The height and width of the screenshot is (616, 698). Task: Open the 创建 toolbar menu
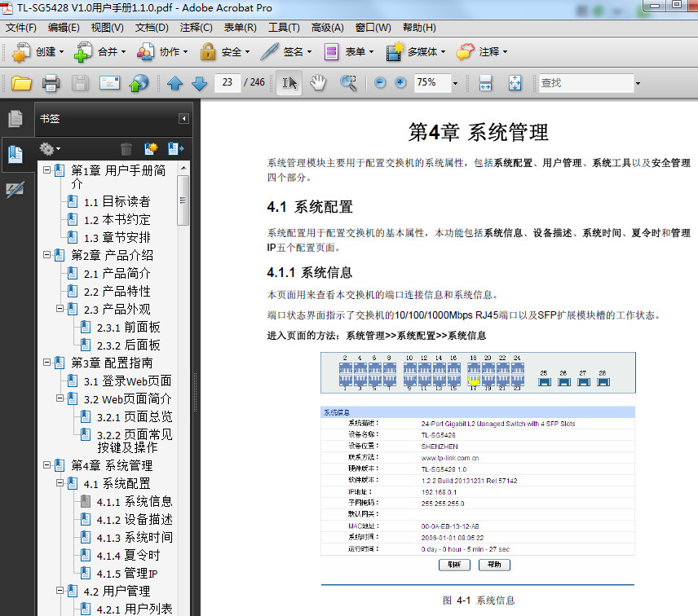pyautogui.click(x=38, y=51)
